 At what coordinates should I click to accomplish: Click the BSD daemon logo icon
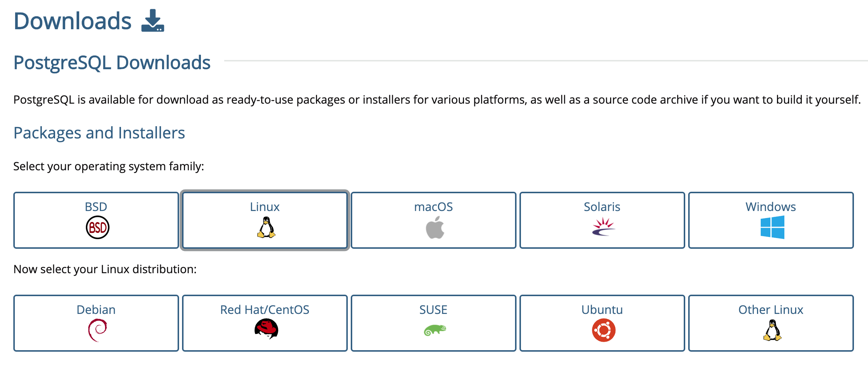97,227
